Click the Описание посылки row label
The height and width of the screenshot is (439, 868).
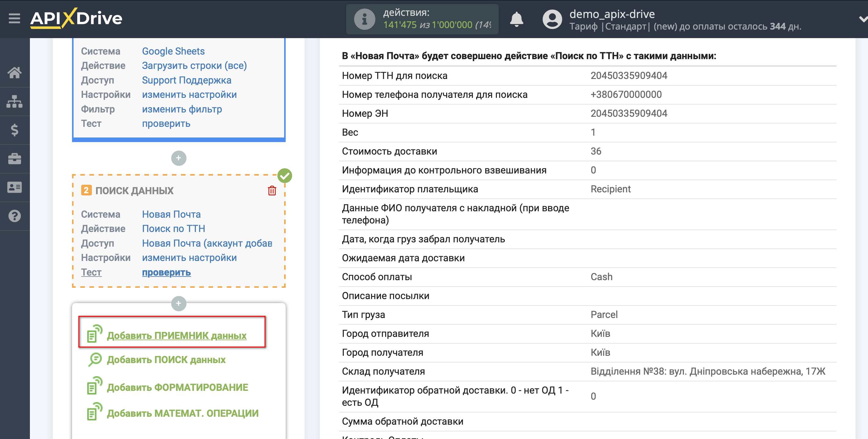(x=385, y=296)
